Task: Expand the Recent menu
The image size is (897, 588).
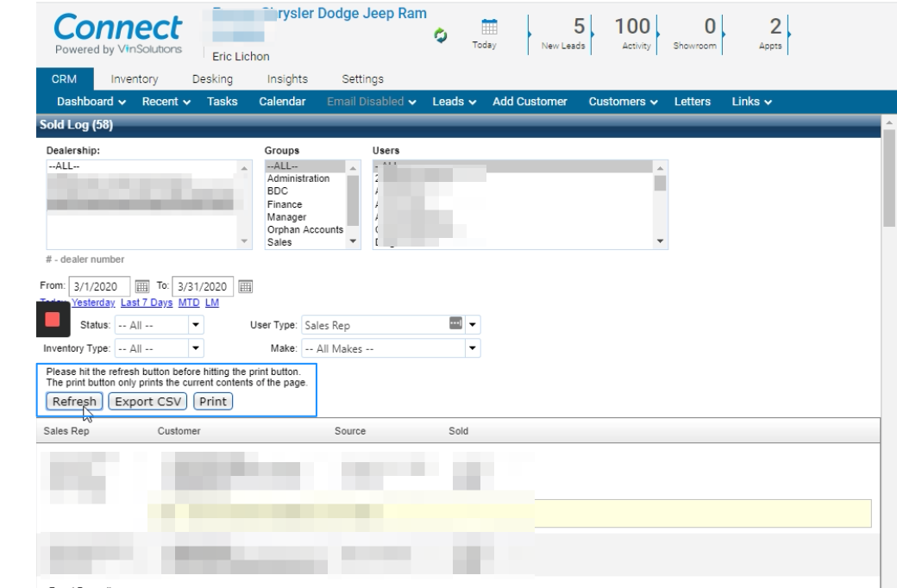Action: point(166,102)
